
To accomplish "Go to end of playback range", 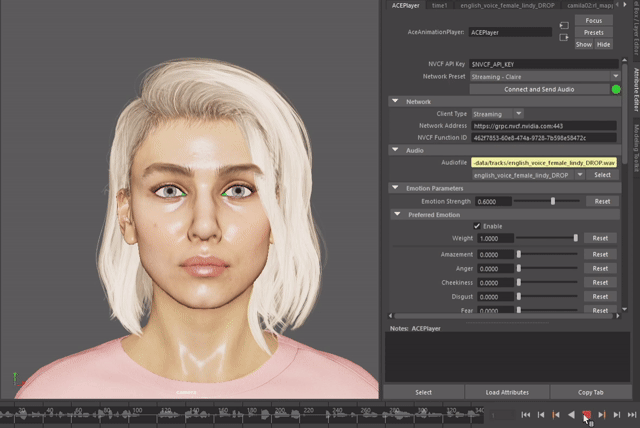I will [632, 415].
